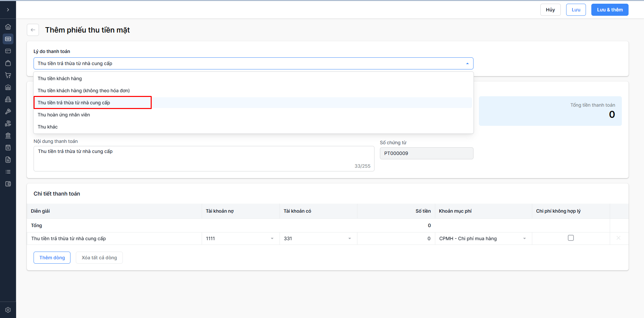644x318 pixels.
Task: Open the home icon in sidebar
Action: (8, 27)
